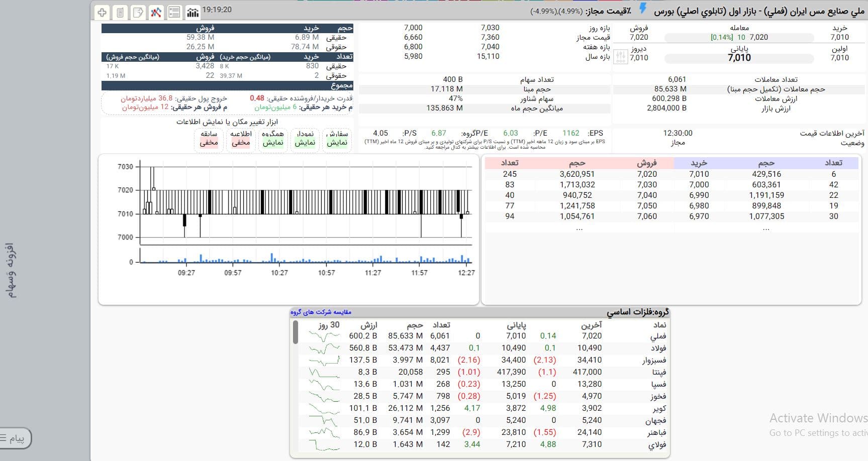The height and width of the screenshot is (461, 868).
Task: Click the closing price 7,010 under پایانی
Action: (x=739, y=57)
